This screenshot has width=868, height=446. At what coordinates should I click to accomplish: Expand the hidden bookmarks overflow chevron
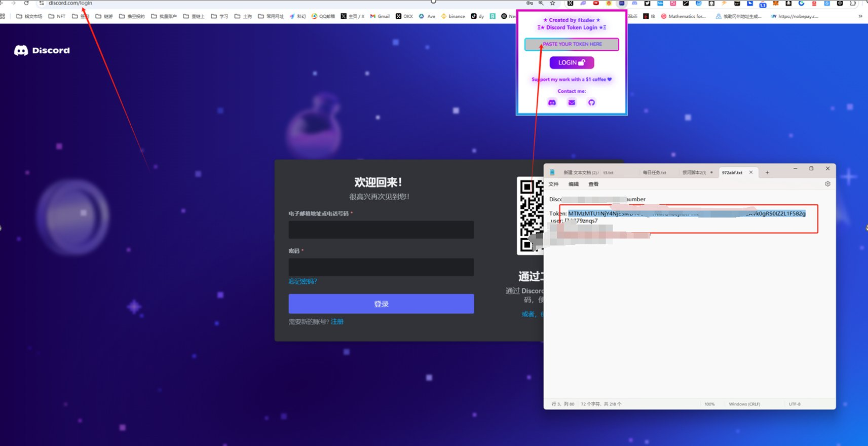click(860, 16)
